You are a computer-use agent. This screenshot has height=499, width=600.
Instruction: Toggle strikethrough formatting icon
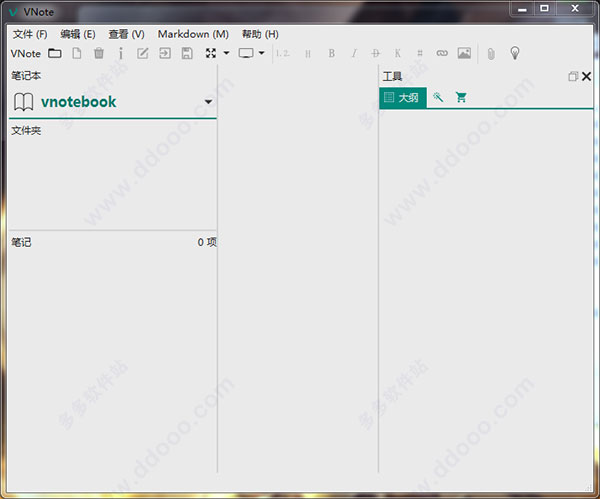376,53
